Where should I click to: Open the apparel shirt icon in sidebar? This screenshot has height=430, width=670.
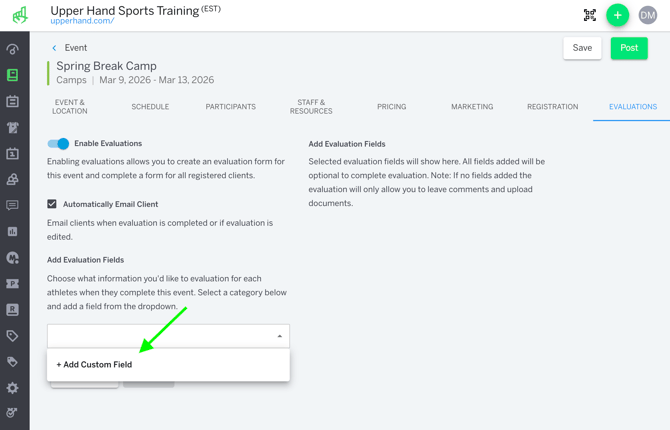pos(13,128)
